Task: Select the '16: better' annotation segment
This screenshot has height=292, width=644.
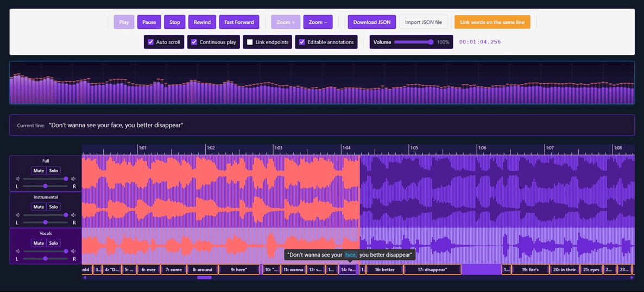Action: [384, 270]
